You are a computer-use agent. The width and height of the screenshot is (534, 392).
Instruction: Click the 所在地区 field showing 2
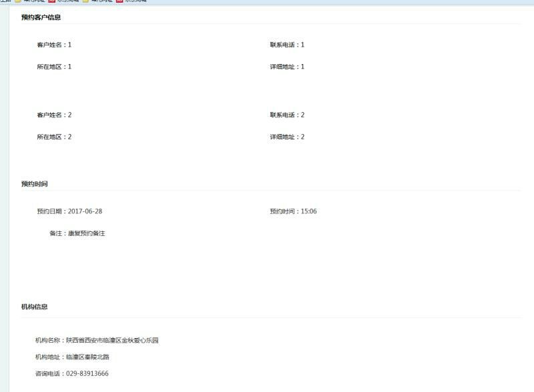pyautogui.click(x=54, y=137)
